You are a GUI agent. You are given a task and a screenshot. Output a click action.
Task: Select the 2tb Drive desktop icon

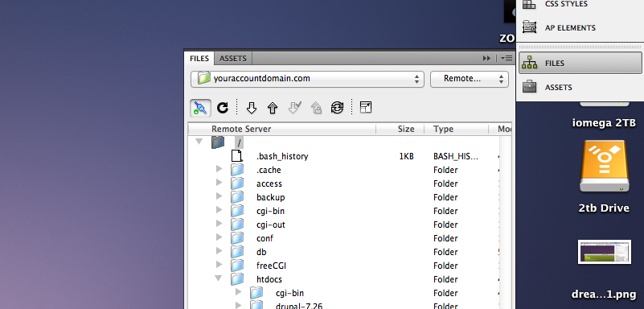pyautogui.click(x=604, y=167)
